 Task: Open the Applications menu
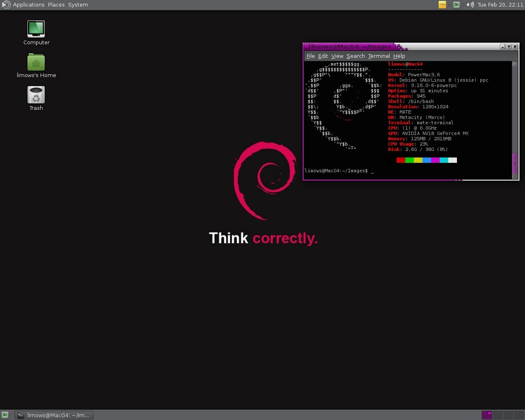click(x=29, y=5)
